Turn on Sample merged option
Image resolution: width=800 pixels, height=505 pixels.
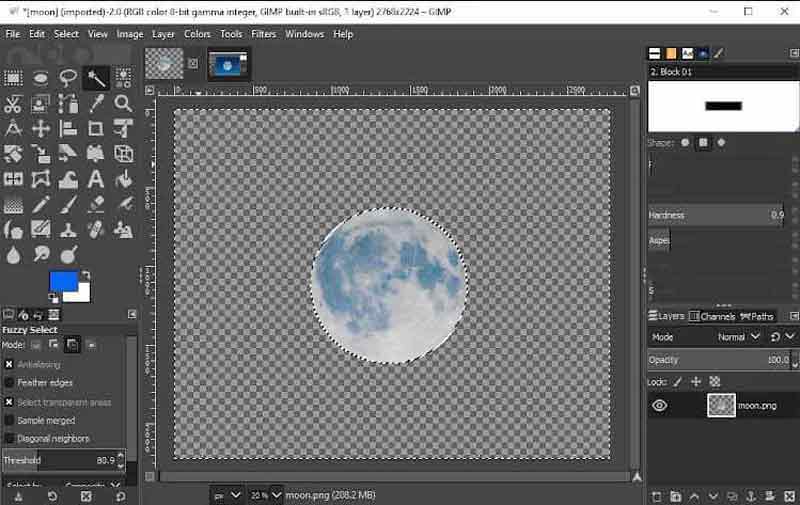[10, 421]
